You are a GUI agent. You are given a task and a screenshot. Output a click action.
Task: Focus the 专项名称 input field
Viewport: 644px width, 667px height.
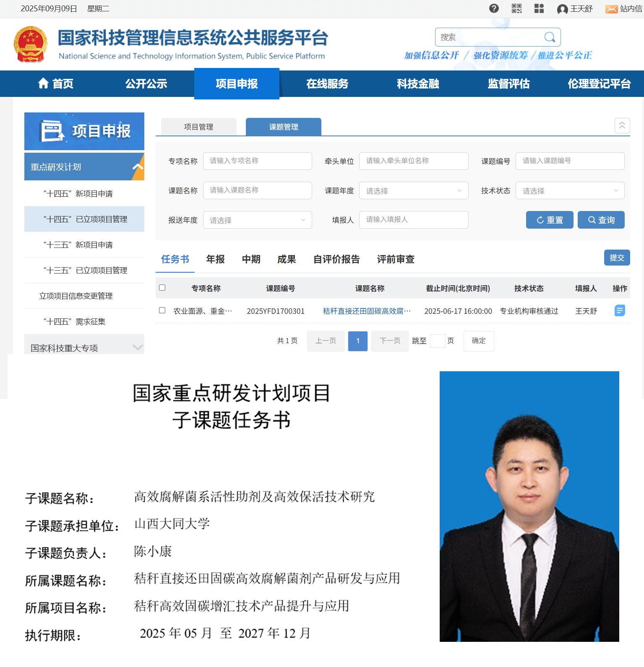(258, 161)
